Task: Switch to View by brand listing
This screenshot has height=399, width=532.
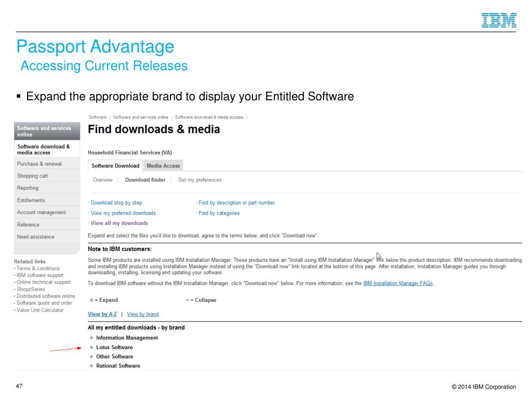Action: [143, 314]
